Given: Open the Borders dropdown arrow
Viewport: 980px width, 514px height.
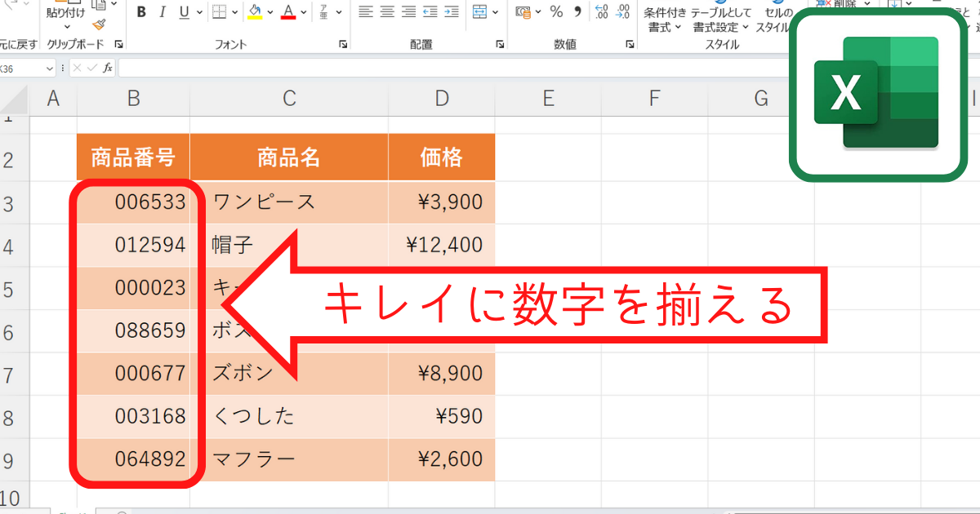Looking at the screenshot, I should pos(234,13).
